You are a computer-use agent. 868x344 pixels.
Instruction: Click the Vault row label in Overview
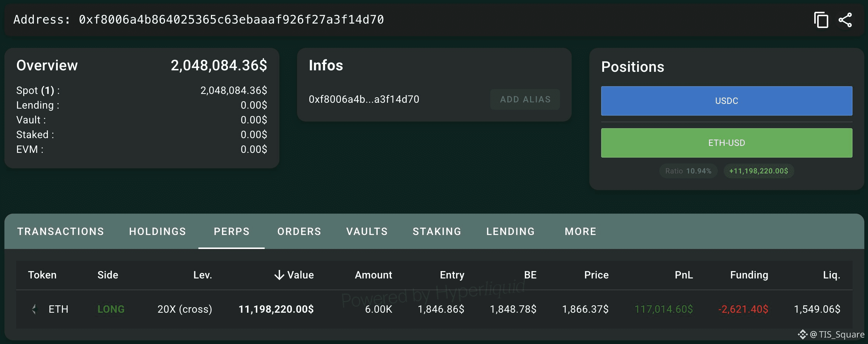tap(31, 120)
